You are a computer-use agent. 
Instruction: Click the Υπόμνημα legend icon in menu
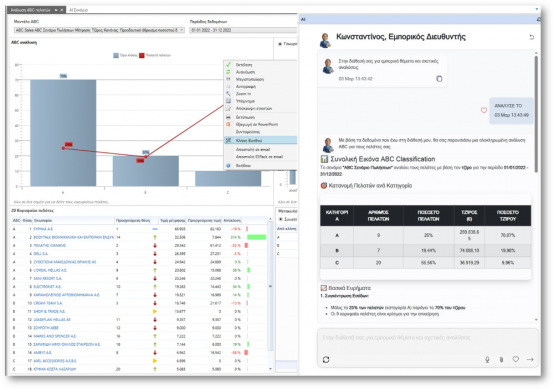click(228, 101)
